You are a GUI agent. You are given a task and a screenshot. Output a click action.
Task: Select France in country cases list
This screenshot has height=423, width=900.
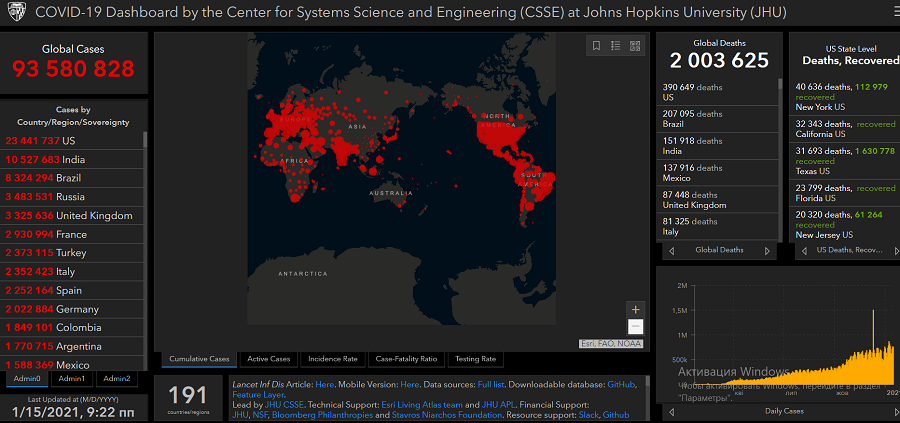pyautogui.click(x=72, y=234)
